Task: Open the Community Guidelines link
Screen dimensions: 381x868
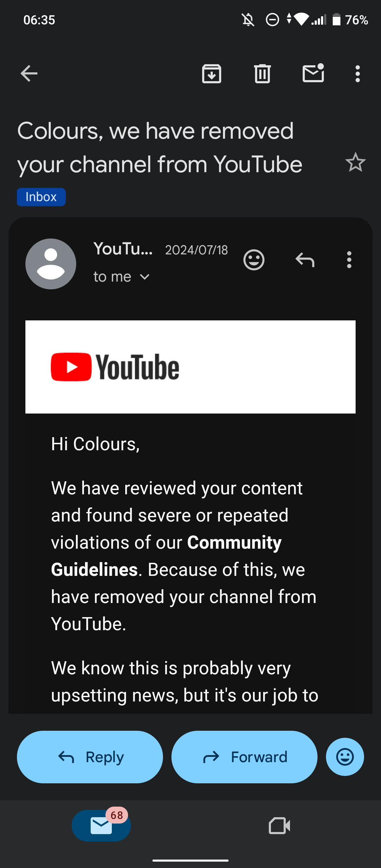Action: point(166,556)
